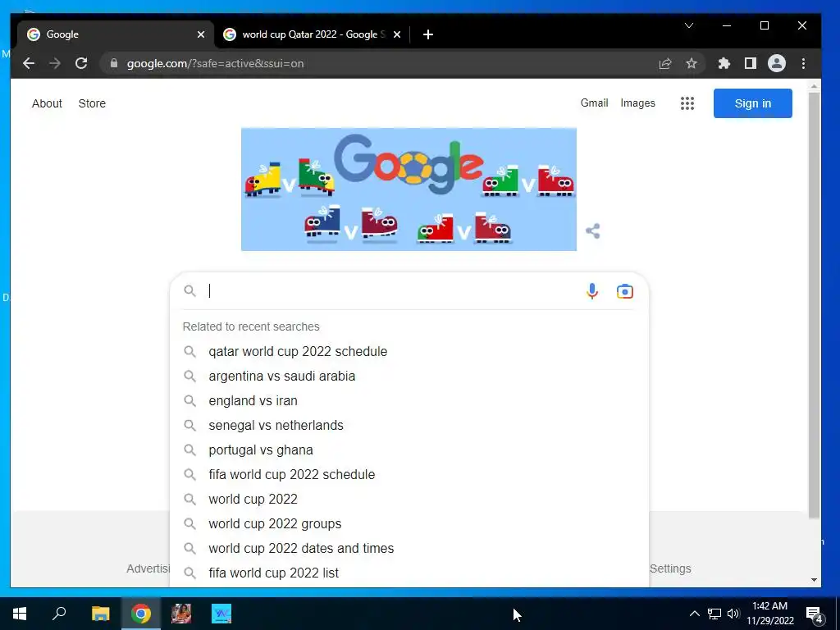Open the blue wave taskbar app
This screenshot has width=840, height=630.
(x=221, y=614)
